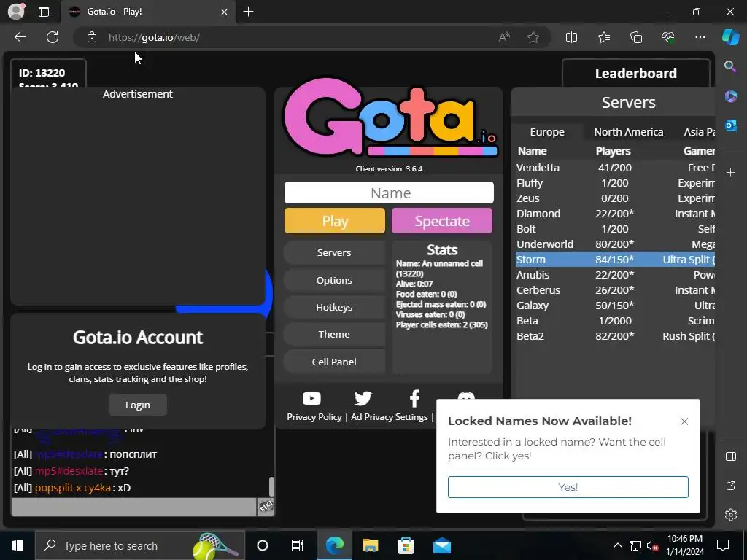The image size is (747, 560).
Task: Add this page to favorites star
Action: tap(533, 37)
